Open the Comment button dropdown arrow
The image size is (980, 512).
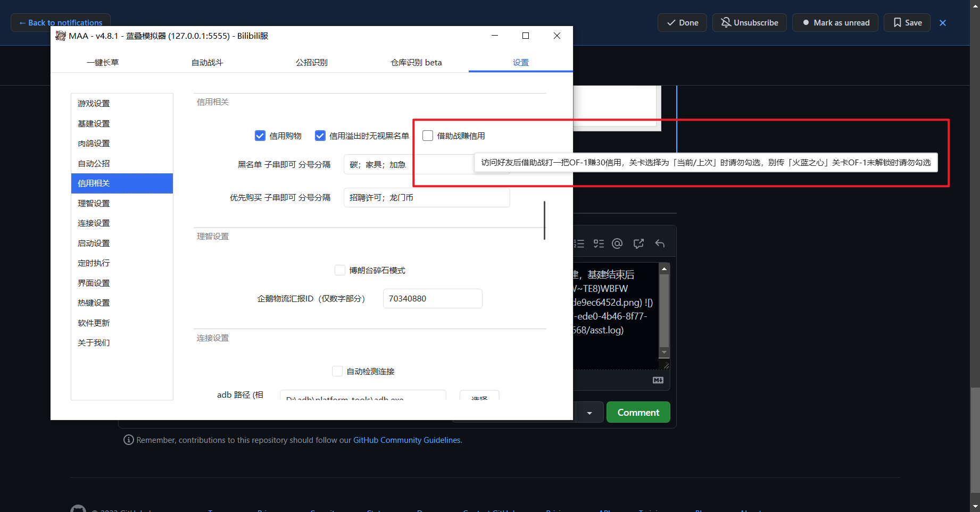[589, 412]
